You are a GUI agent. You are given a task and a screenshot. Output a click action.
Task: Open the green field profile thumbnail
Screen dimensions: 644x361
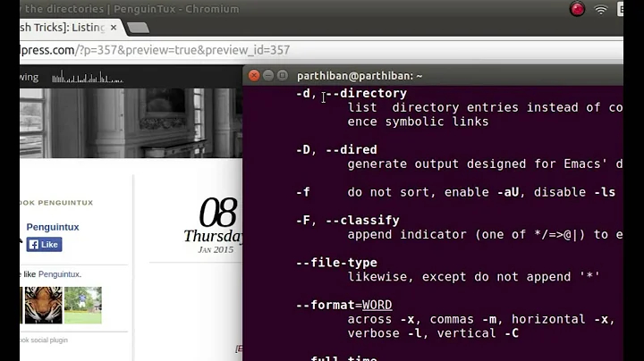83,306
